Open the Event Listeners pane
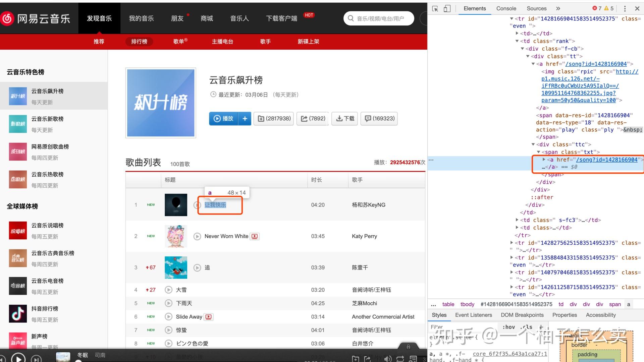This screenshot has width=644, height=362. (x=473, y=315)
